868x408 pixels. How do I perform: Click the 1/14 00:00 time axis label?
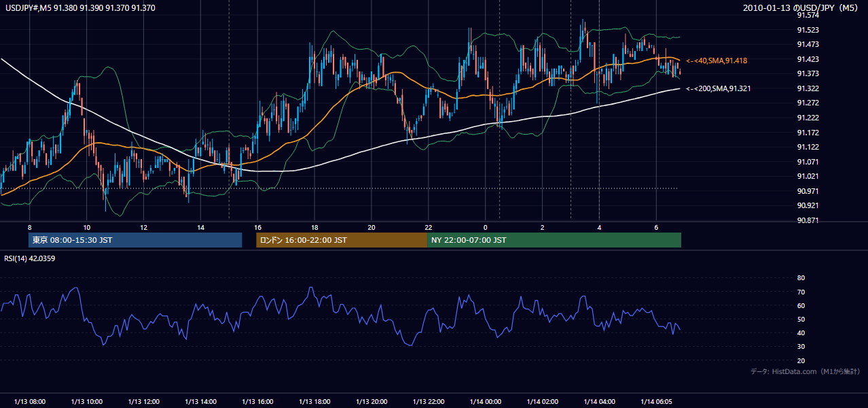(485, 401)
